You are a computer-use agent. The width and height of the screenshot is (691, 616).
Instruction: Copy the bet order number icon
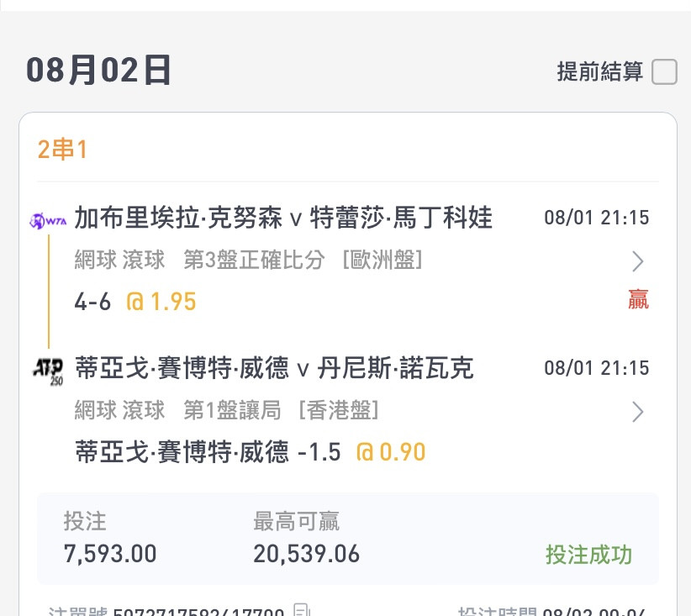[303, 611]
